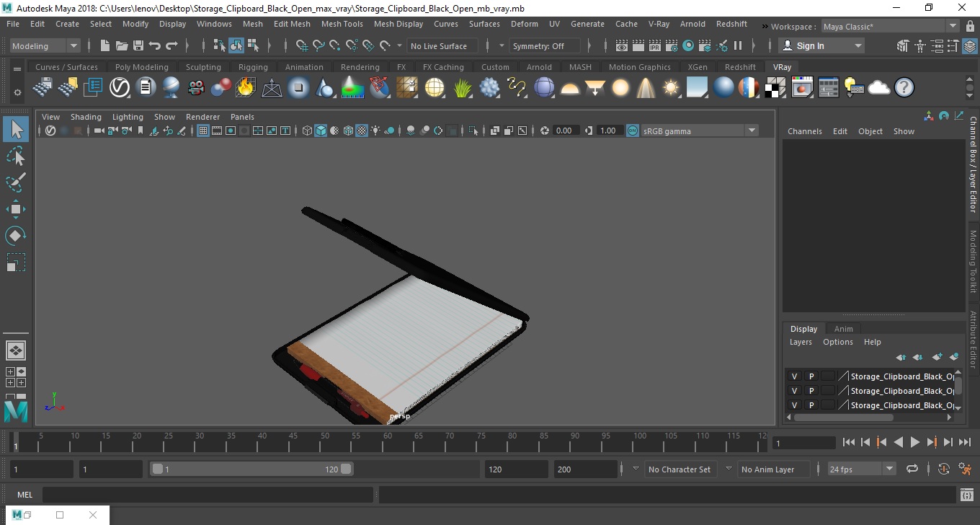The height and width of the screenshot is (525, 980).
Task: Switch to the Redshift shelf tab
Action: coord(740,67)
